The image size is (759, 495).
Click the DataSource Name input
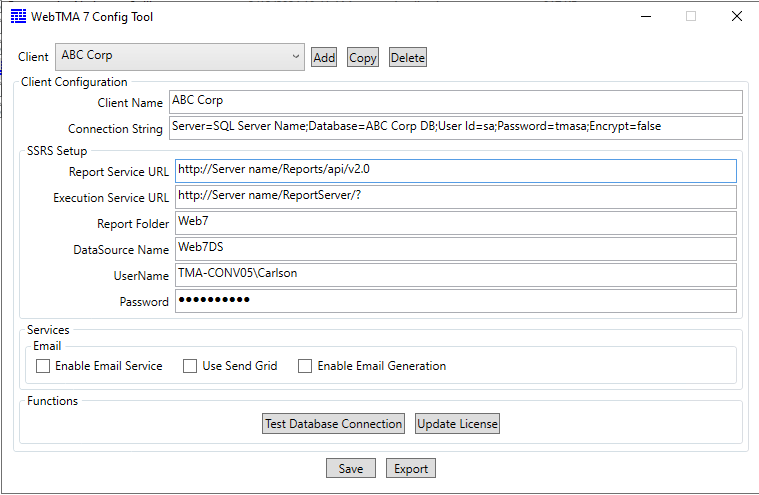coord(455,249)
